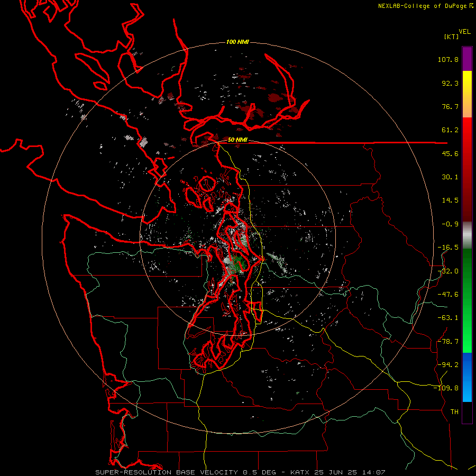Screen dimensions: 476x476
Task: Click the 61.2 legend value
Action: click(x=450, y=130)
